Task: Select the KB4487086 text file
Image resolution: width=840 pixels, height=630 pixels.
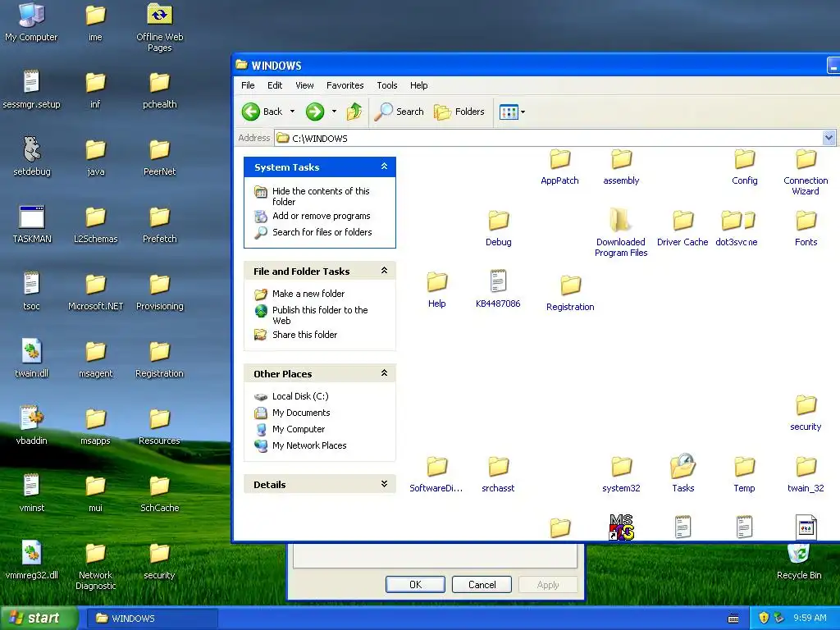Action: (x=498, y=290)
